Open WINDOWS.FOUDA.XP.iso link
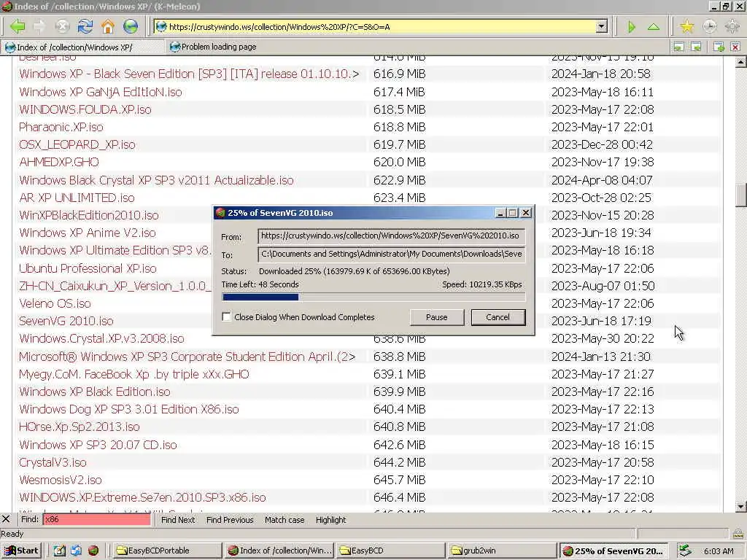Screen dimensions: 747x560 pos(85,109)
